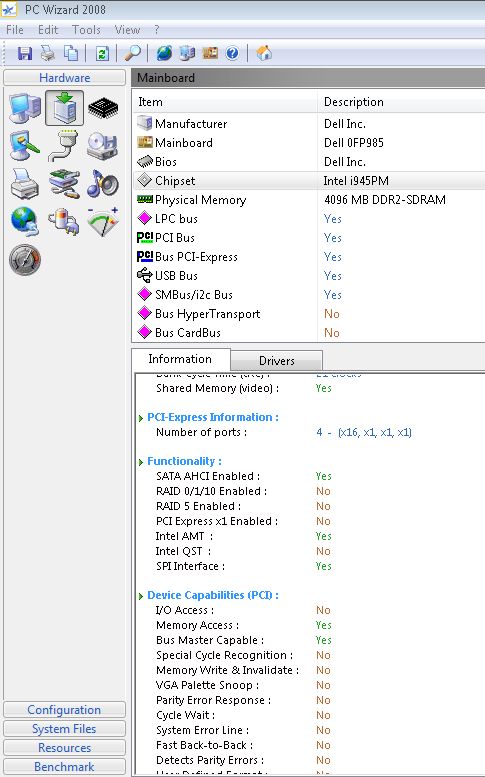Screen dimensions: 485x777
Task: Click the globe web toolbar icon
Action: tap(164, 53)
